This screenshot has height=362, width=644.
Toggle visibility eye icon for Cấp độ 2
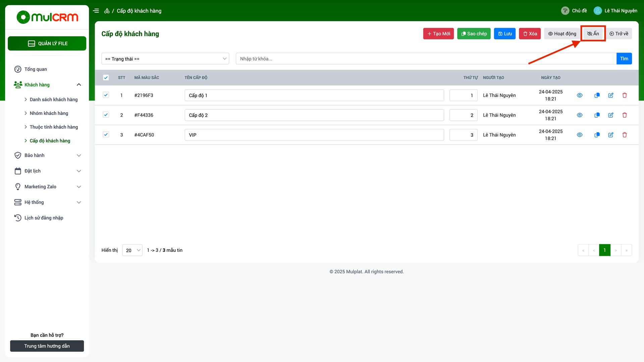(x=580, y=115)
